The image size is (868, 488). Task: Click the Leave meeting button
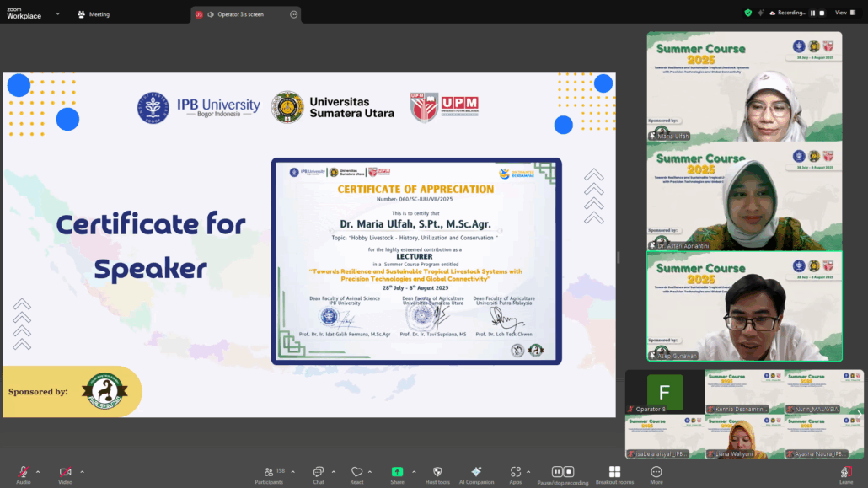(846, 473)
